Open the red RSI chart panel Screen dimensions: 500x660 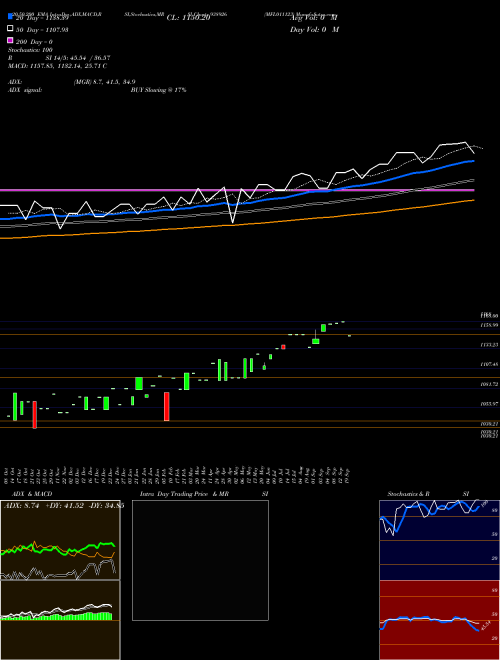tap(439, 620)
